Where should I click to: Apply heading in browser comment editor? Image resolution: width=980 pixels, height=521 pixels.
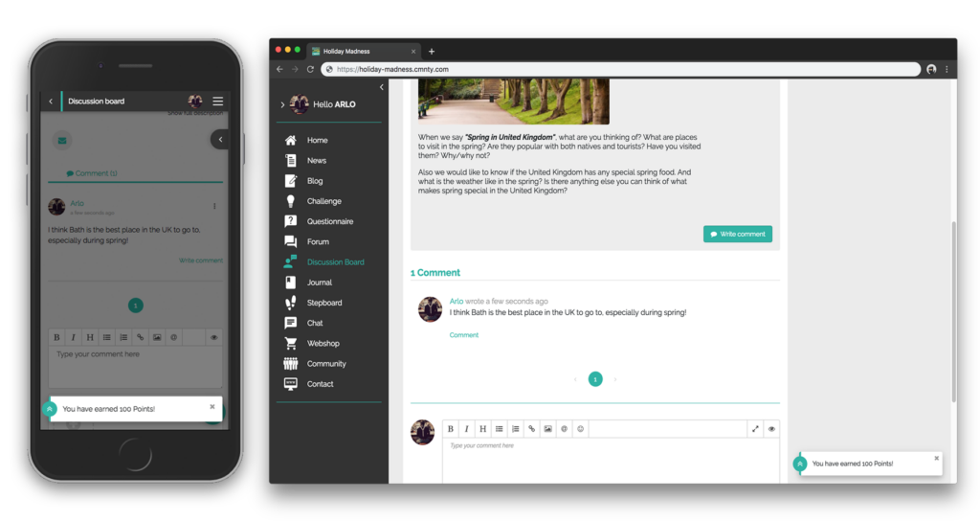pos(482,429)
